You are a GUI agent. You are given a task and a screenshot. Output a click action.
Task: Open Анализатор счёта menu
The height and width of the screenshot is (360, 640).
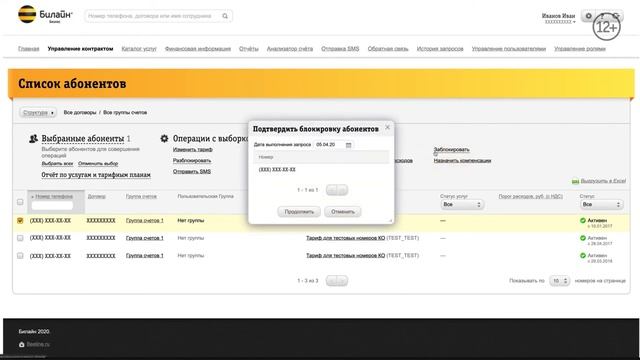[x=290, y=49]
